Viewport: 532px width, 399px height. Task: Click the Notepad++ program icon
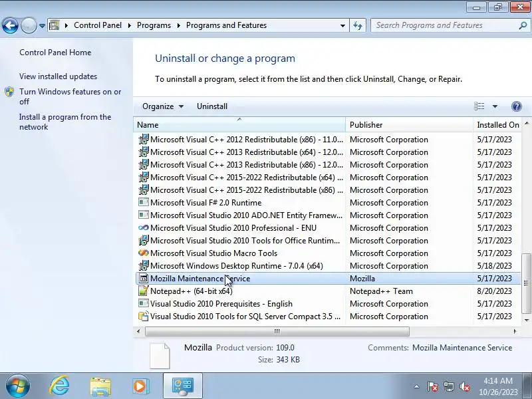[x=144, y=291]
